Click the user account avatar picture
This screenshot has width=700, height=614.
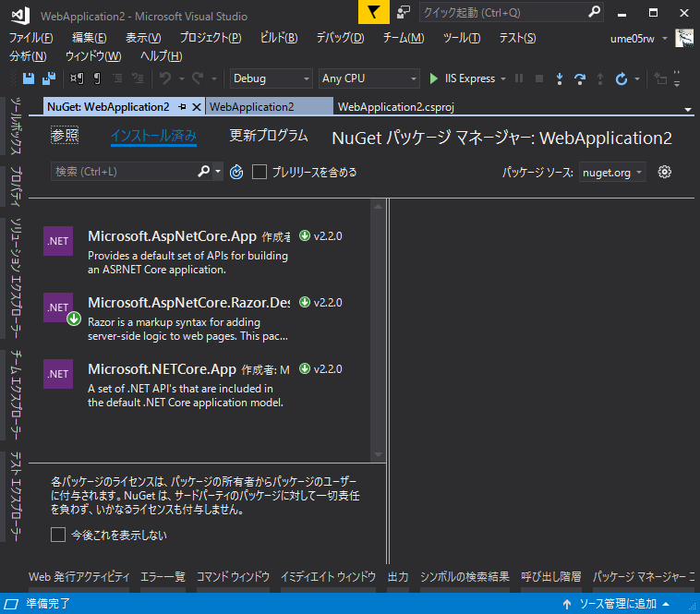pyautogui.click(x=684, y=38)
